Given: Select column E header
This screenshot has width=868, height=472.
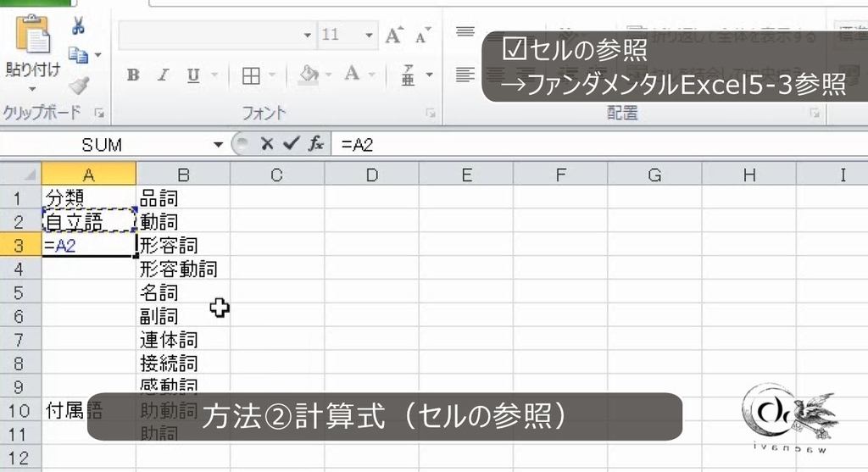Looking at the screenshot, I should [x=466, y=175].
